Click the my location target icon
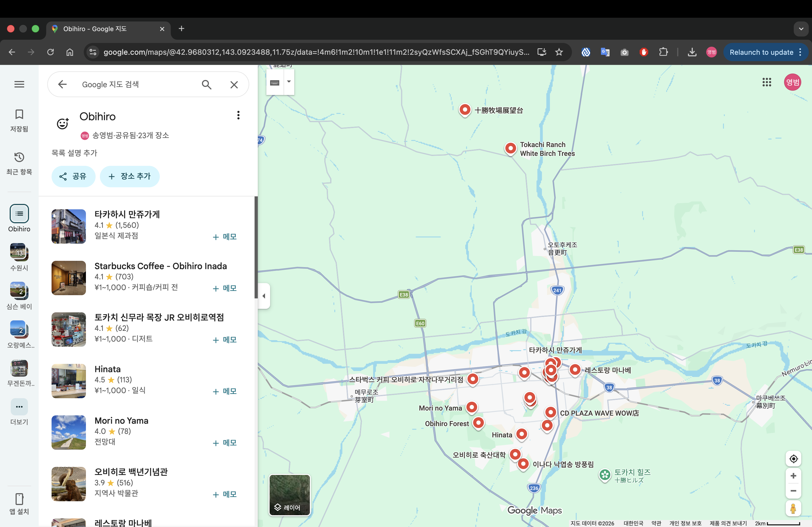The height and width of the screenshot is (527, 812). tap(793, 459)
